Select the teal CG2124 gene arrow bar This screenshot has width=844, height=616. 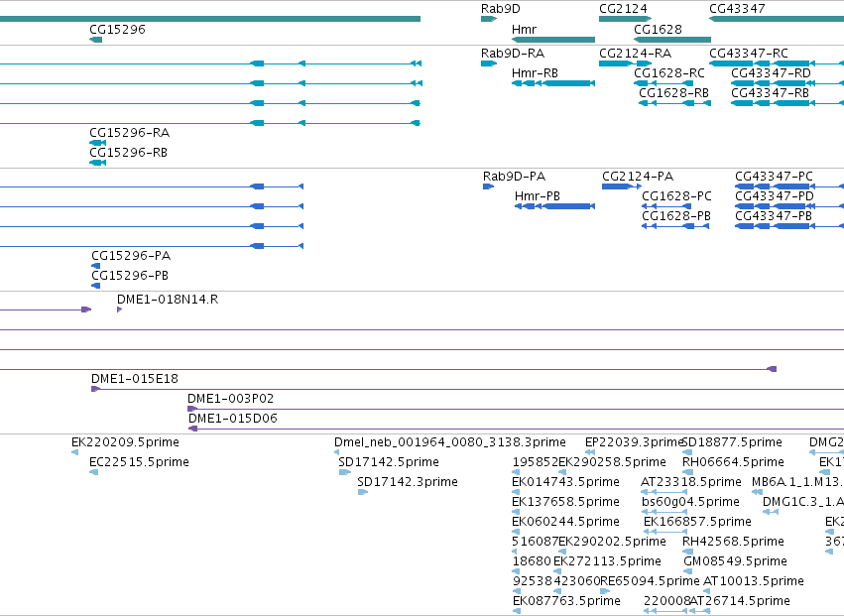pos(626,19)
